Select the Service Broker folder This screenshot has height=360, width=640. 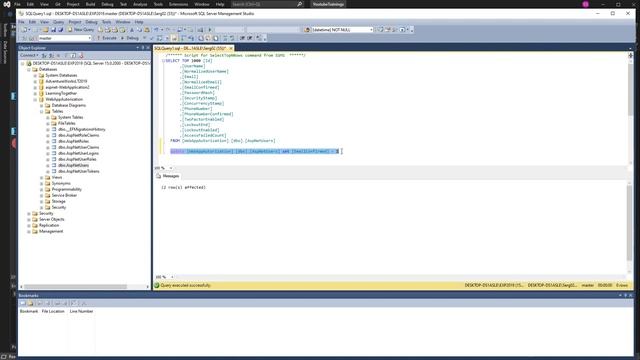click(64, 196)
